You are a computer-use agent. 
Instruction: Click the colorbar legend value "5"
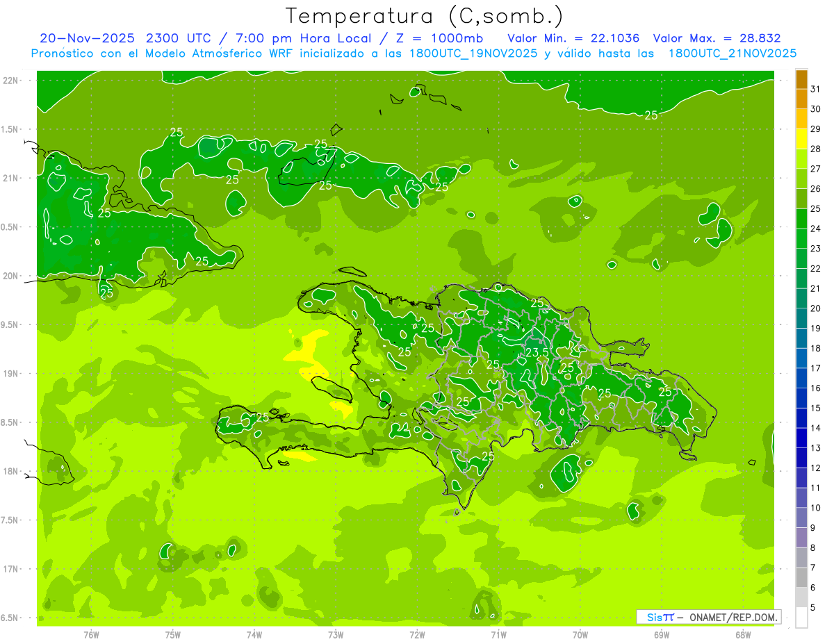tap(812, 608)
